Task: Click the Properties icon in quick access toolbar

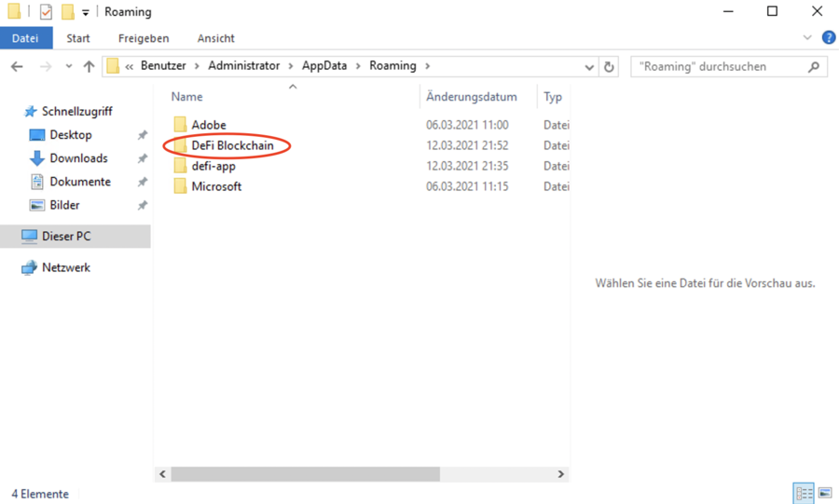Action: 46,12
